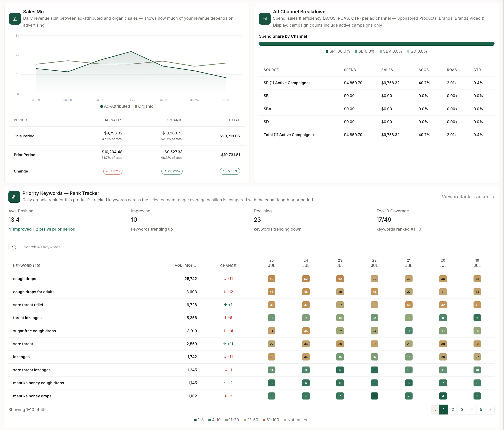Sort by the CHANGE column header
The height and width of the screenshot is (430, 504).
[228, 266]
